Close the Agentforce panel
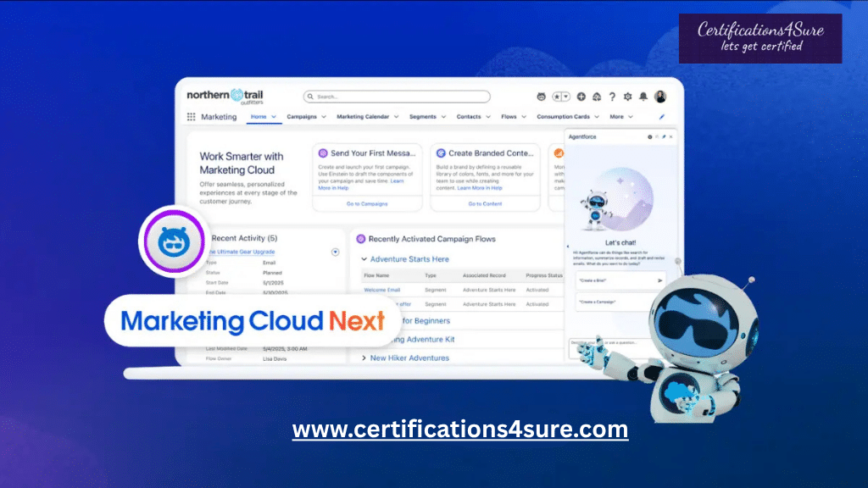Image resolution: width=868 pixels, height=488 pixels. coord(671,136)
